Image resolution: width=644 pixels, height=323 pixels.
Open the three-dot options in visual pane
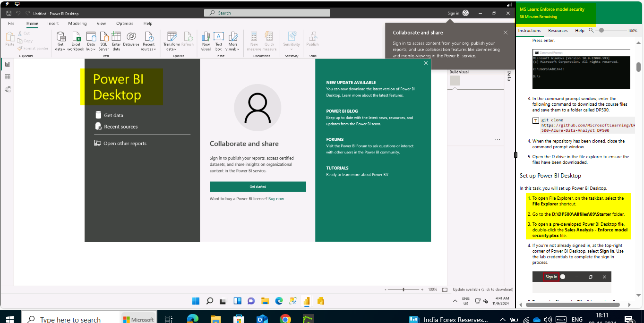coord(498,140)
